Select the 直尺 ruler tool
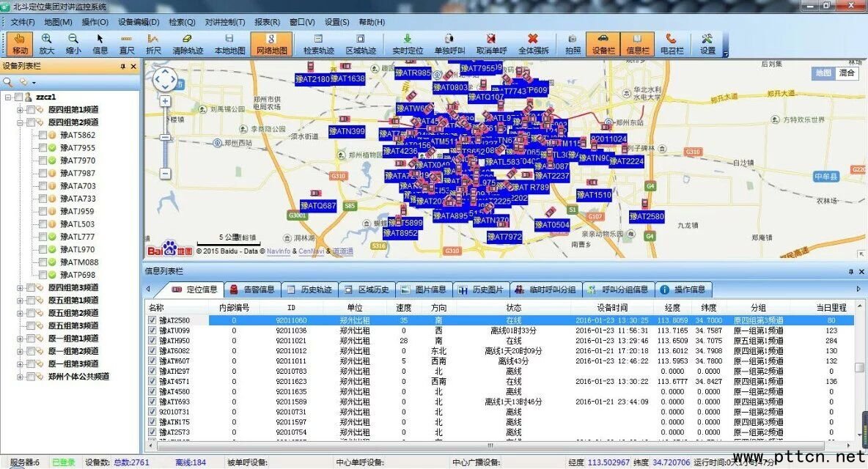This screenshot has height=469, width=868. coord(127,43)
